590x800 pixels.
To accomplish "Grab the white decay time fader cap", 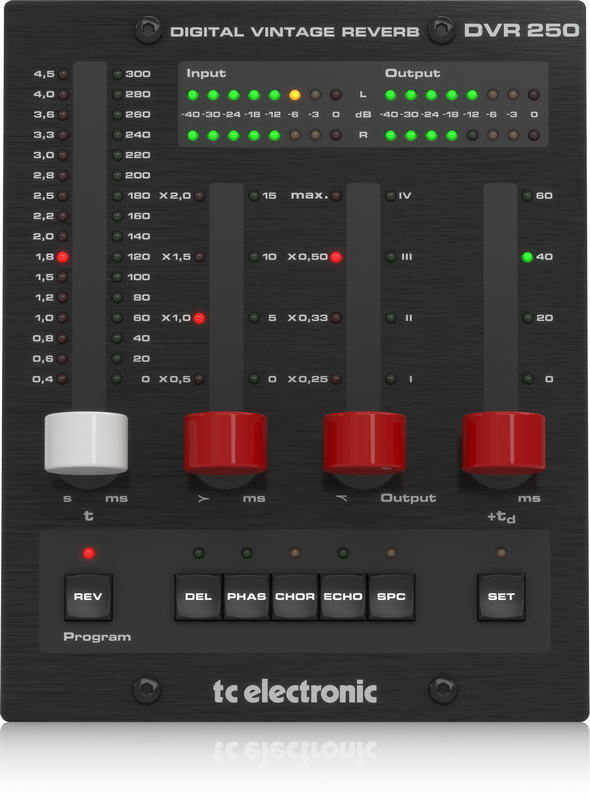I will tap(86, 443).
